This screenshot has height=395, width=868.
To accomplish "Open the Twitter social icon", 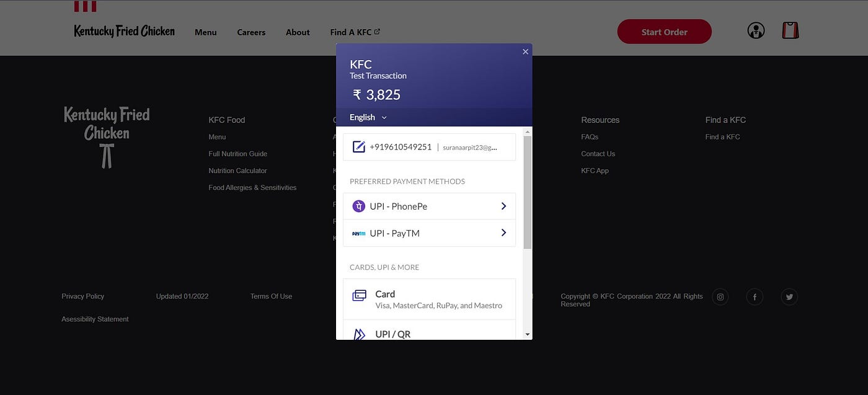I will tap(789, 296).
